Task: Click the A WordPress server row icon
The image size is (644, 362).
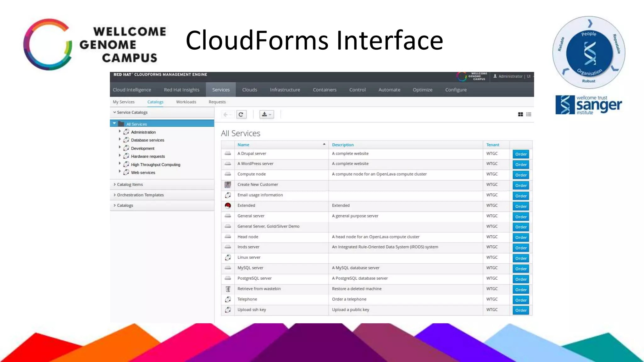Action: tap(228, 164)
